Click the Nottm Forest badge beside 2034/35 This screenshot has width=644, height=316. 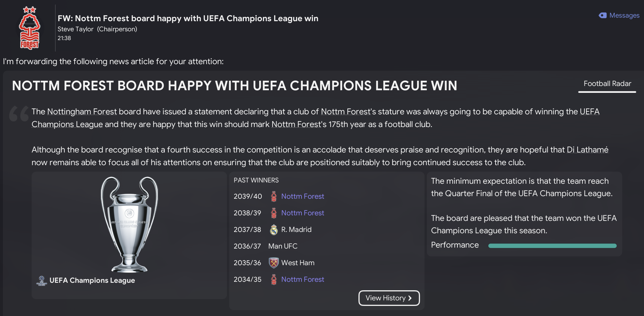[274, 280]
